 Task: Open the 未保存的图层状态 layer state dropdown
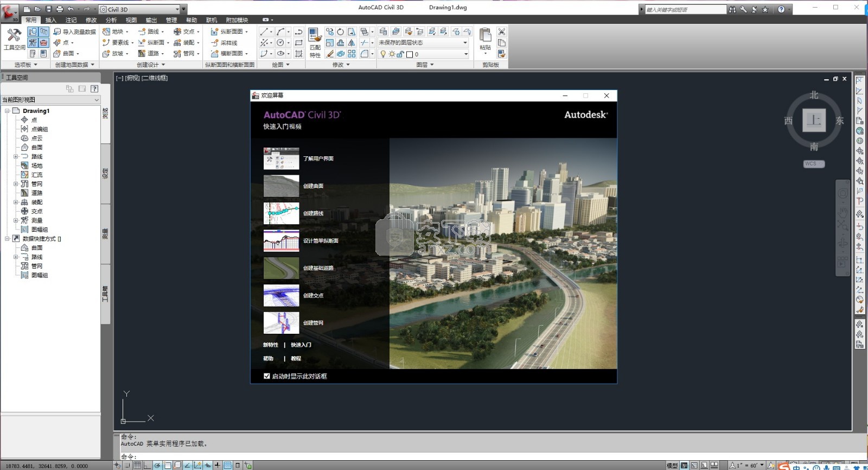pos(465,43)
